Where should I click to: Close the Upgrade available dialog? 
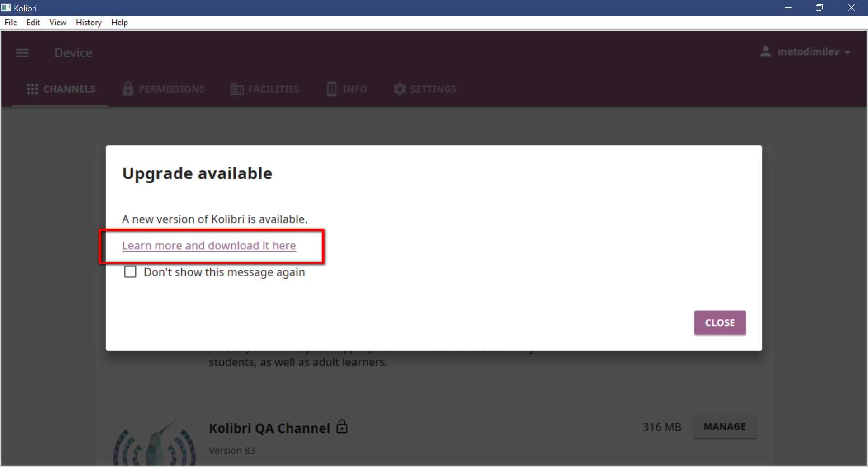[720, 322]
